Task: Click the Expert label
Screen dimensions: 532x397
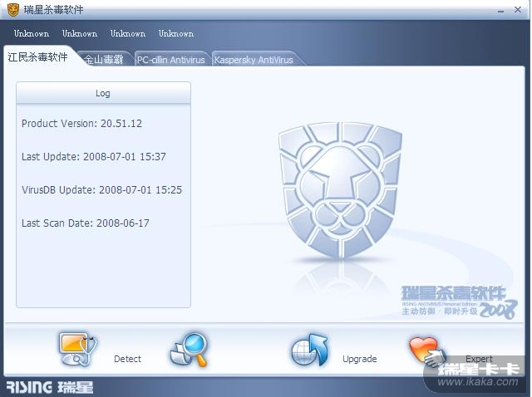Action: [x=479, y=359]
